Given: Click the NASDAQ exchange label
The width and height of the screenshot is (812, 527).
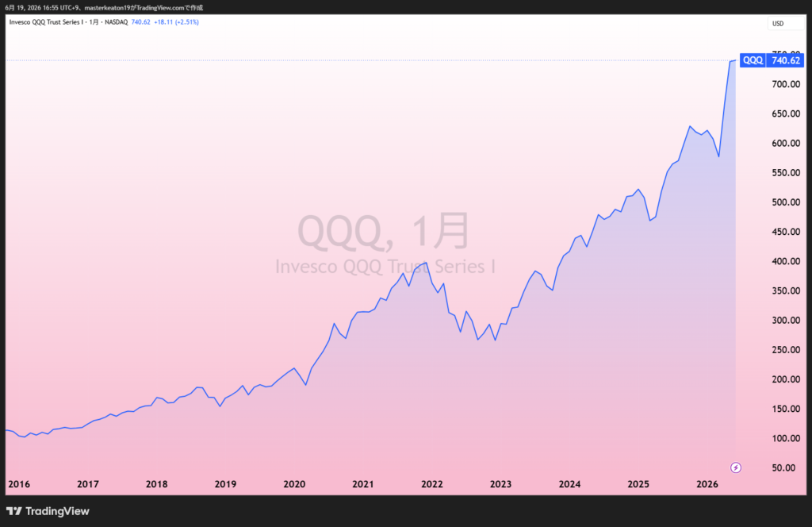Looking at the screenshot, I should click(117, 22).
